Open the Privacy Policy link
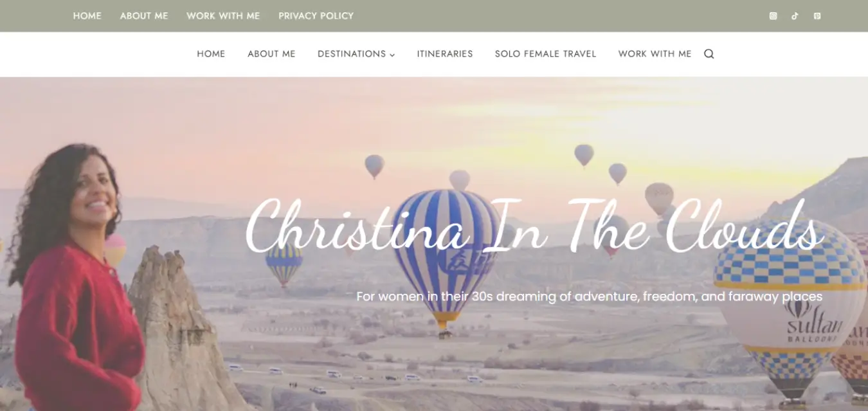Screen dimensions: 868x411 (x=316, y=15)
